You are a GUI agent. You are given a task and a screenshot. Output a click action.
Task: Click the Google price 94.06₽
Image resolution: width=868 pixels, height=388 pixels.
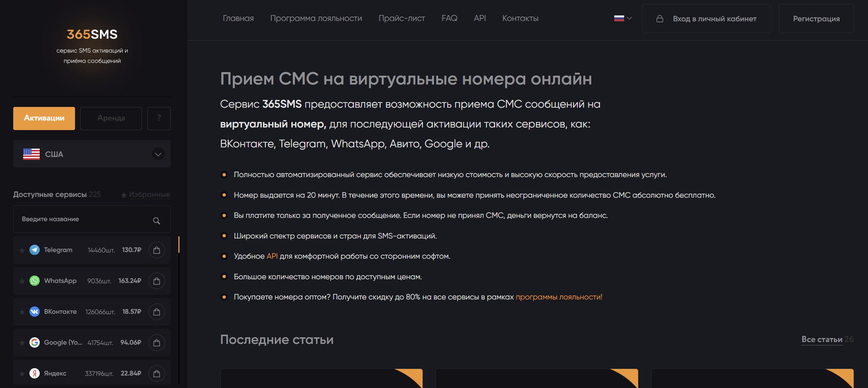point(131,342)
